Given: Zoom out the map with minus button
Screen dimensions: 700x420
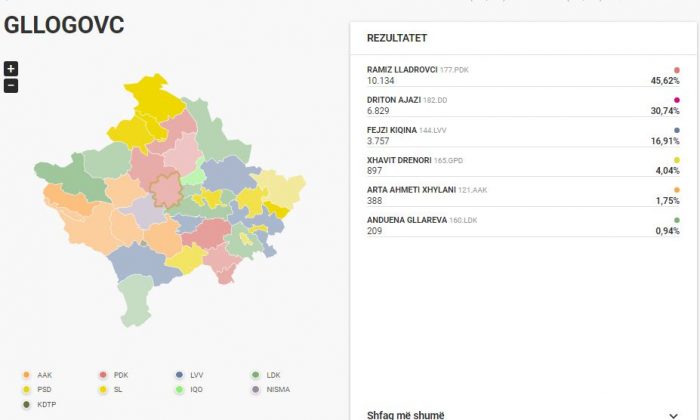Looking at the screenshot, I should [x=11, y=85].
